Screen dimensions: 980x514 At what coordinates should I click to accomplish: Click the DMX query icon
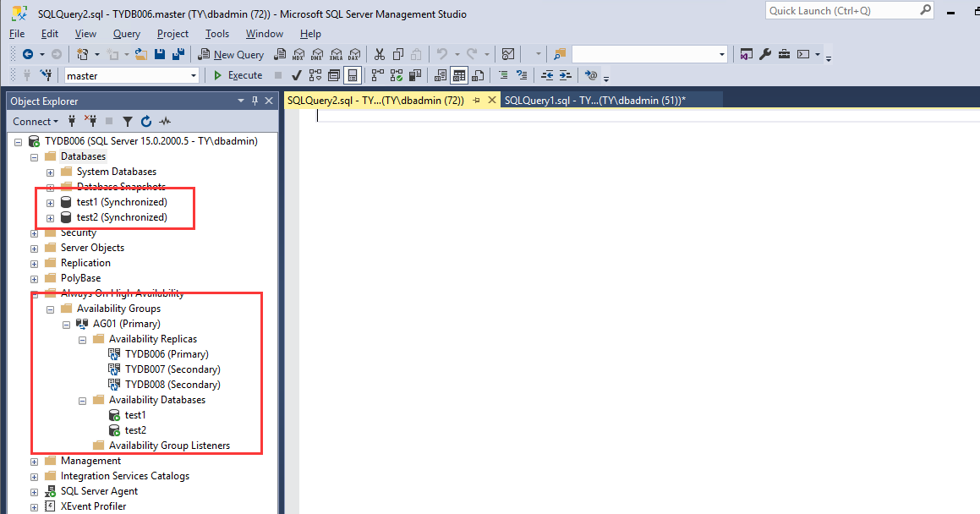(x=317, y=54)
